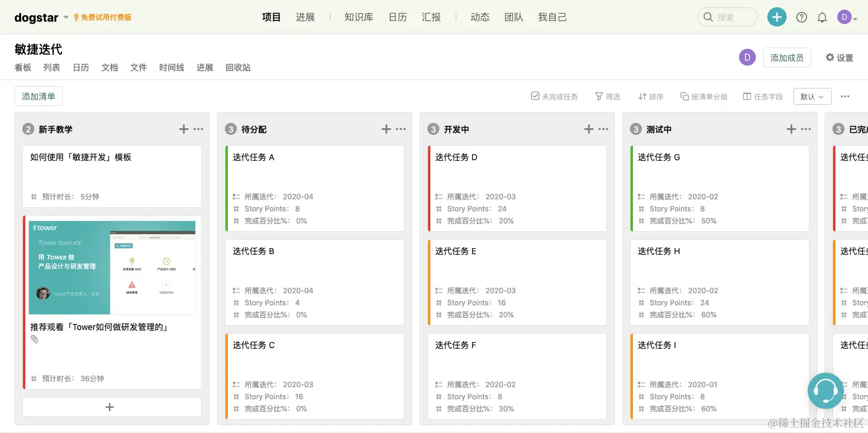Open more options for 测试中 list
The width and height of the screenshot is (868, 433).
(x=806, y=129)
